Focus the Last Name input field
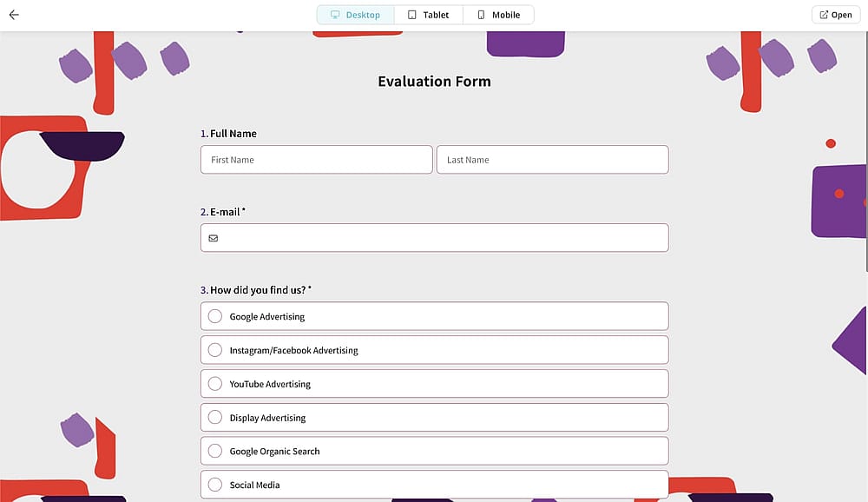868x502 pixels. [x=552, y=160]
